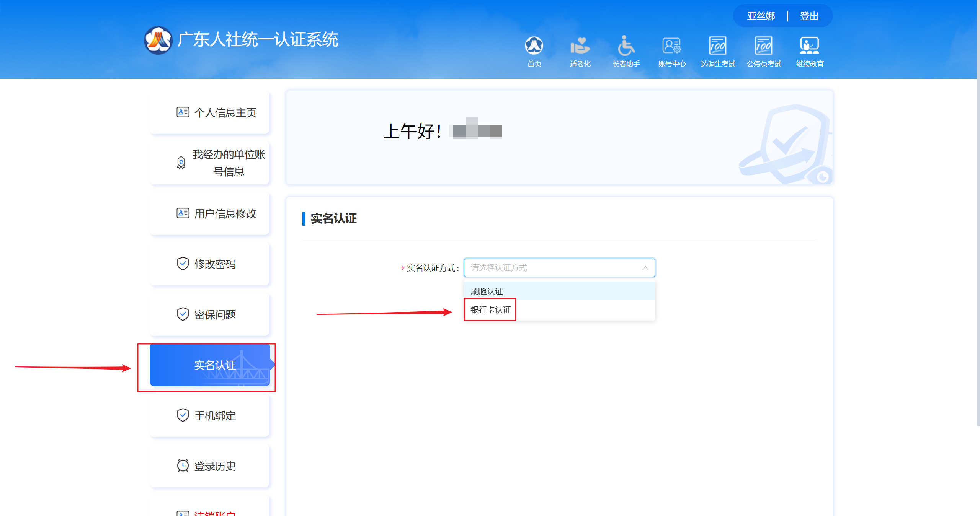Select 密保问题 in the sidebar

click(214, 314)
